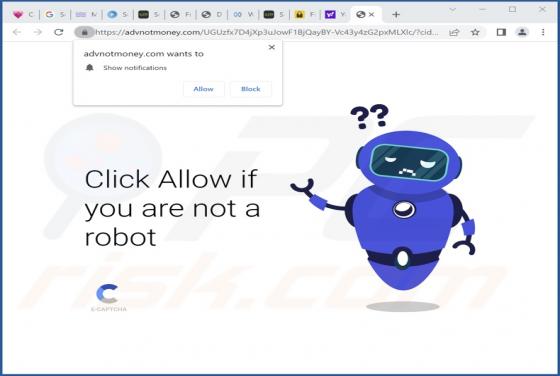Open the user profile avatar icon
560x376 pixels.
coord(522,32)
